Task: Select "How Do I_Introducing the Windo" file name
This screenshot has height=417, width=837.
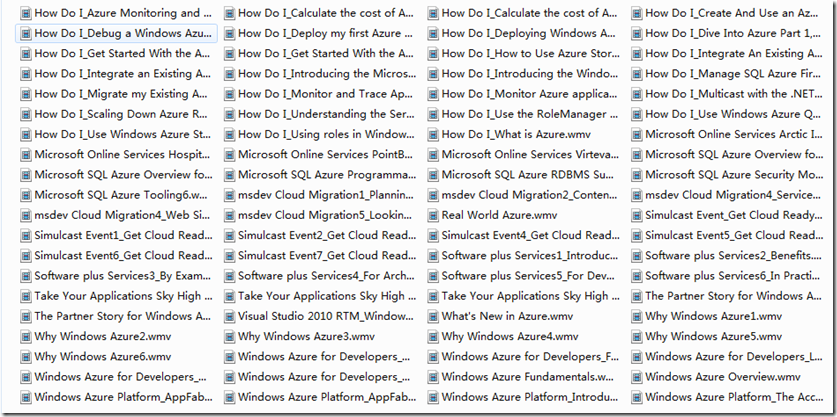Action: 530,74
